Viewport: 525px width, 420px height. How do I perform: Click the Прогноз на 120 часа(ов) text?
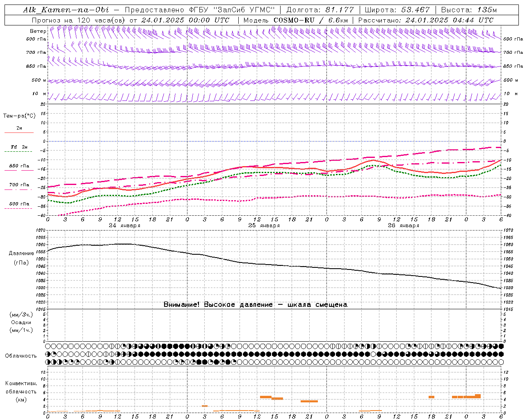point(79,20)
